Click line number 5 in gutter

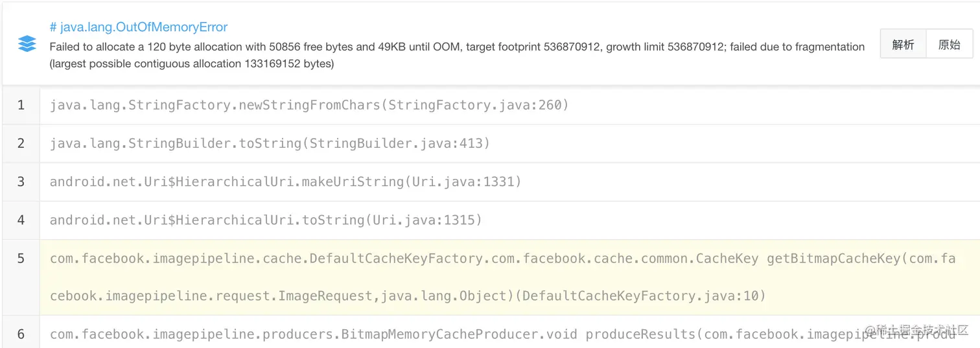pos(21,259)
